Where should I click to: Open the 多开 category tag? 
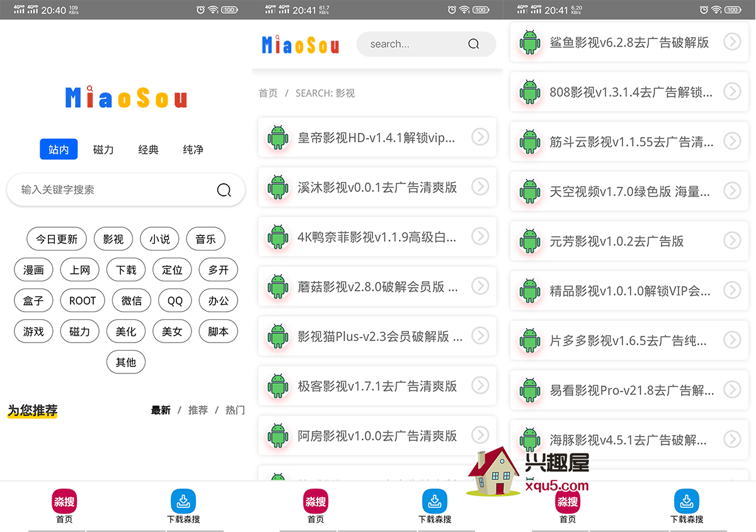[219, 270]
